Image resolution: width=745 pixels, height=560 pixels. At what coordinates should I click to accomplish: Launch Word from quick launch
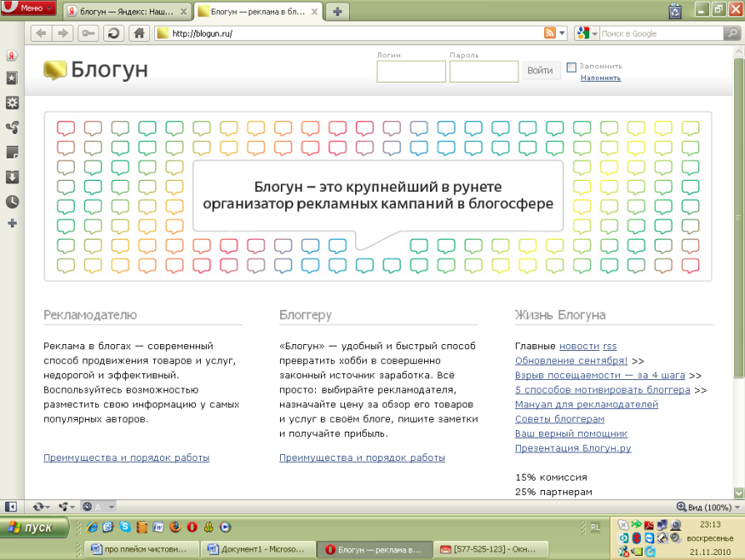point(158,527)
